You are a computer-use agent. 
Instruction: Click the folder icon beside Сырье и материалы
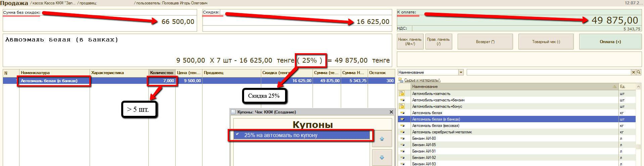click(x=401, y=80)
